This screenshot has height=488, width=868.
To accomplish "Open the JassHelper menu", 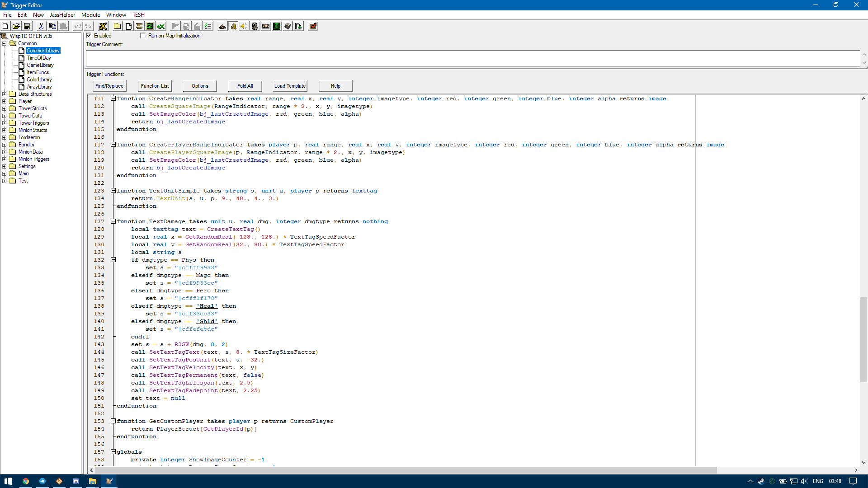I will click(62, 15).
